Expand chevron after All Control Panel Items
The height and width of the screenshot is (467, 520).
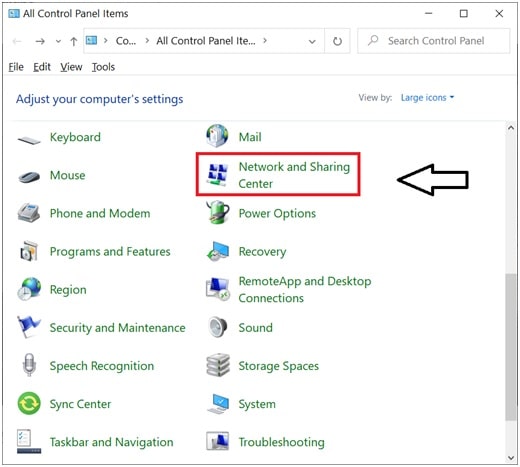click(265, 41)
